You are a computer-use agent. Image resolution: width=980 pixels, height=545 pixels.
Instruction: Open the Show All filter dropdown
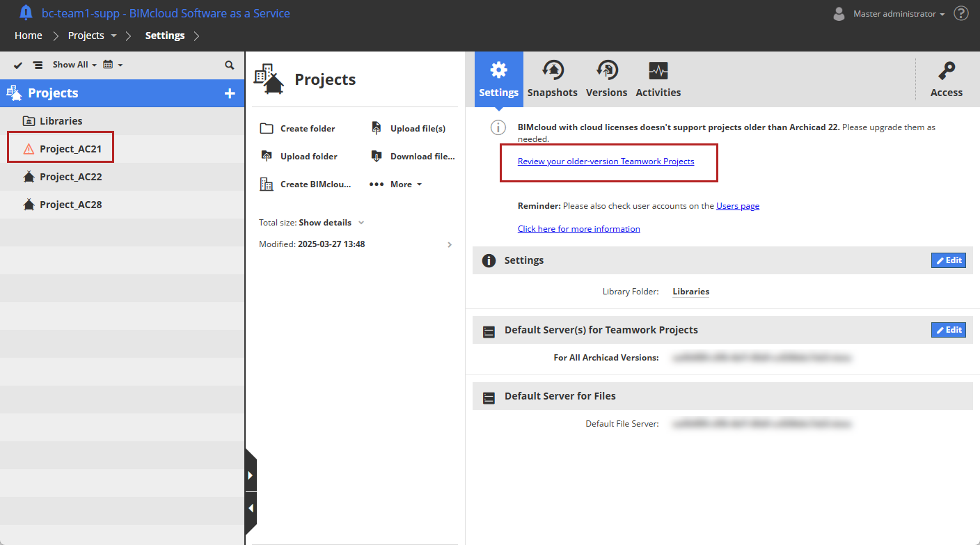tap(74, 65)
